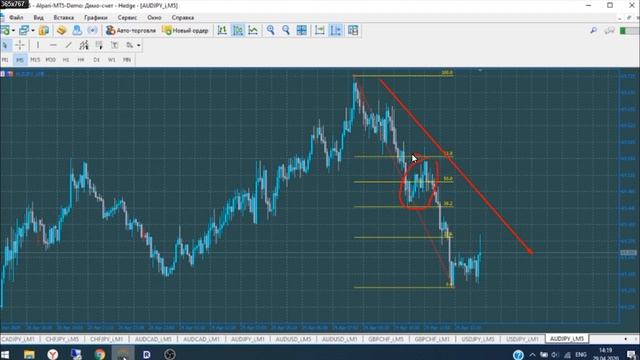The width and height of the screenshot is (640, 360).
Task: Switch timeframe to H4
Action: (81, 60)
